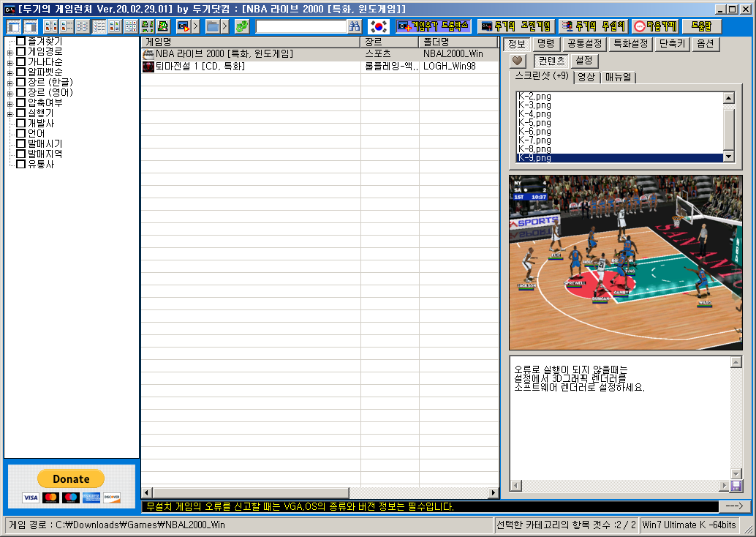
Task: Click the screenshot list scroll-up arrow
Action: 728,97
